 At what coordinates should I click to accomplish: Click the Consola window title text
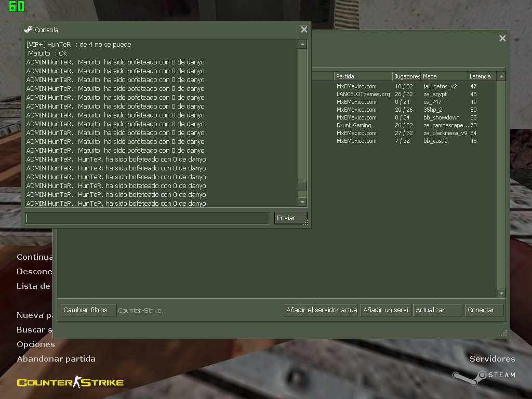tap(46, 30)
